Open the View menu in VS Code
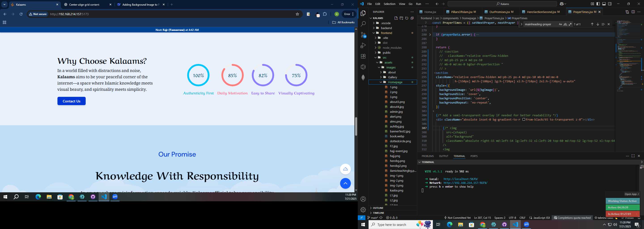644x229 pixels. pos(402,4)
